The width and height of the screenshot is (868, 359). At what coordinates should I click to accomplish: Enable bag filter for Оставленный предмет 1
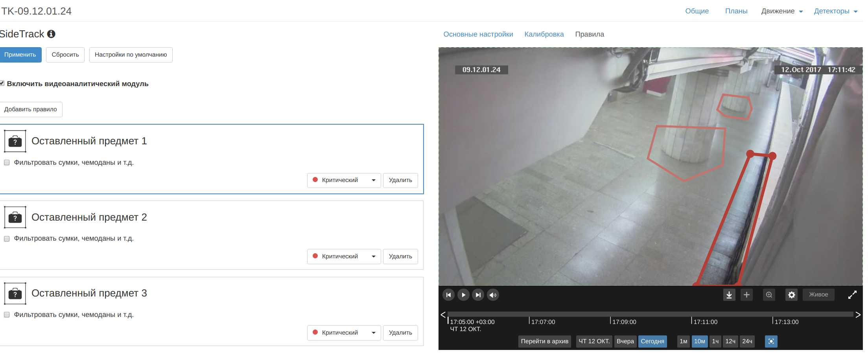pos(7,163)
